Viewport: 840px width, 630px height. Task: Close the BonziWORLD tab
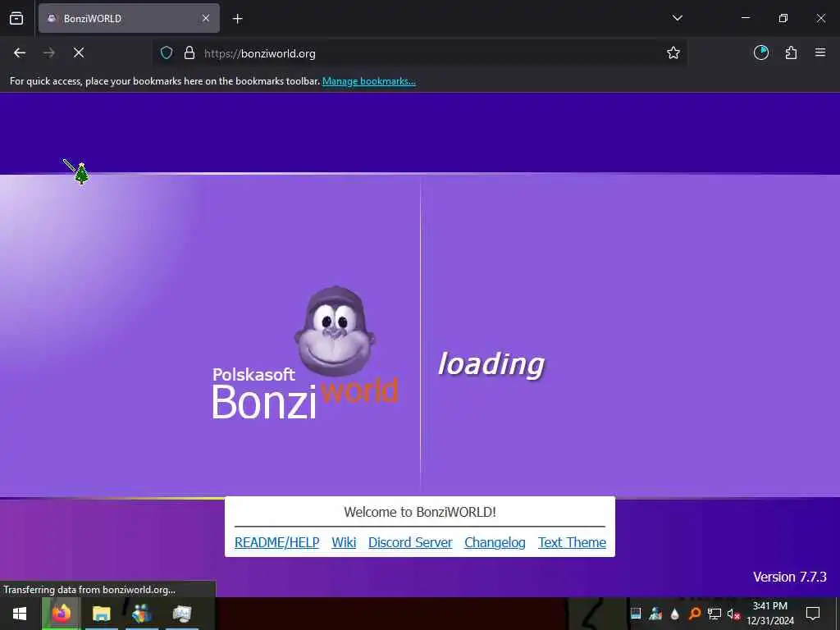click(206, 18)
